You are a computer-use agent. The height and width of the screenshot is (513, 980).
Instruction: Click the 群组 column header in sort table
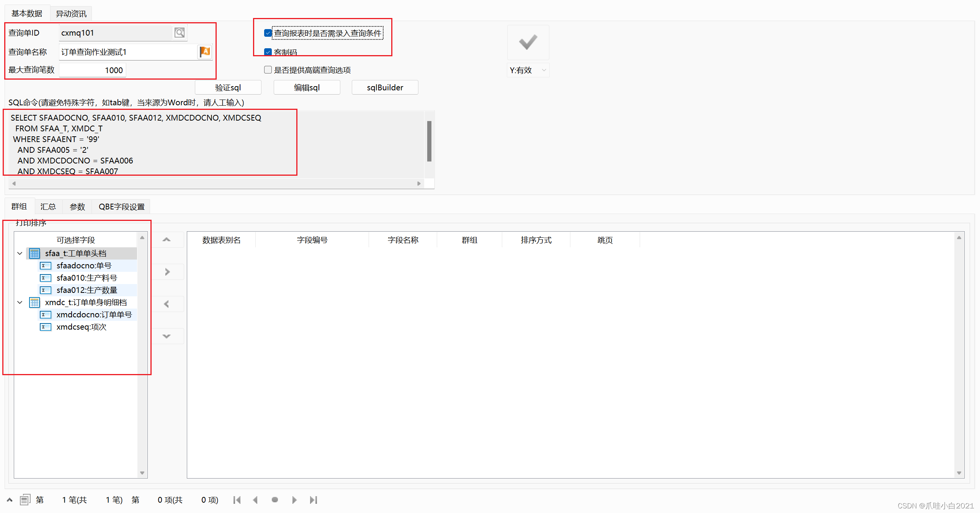point(469,240)
